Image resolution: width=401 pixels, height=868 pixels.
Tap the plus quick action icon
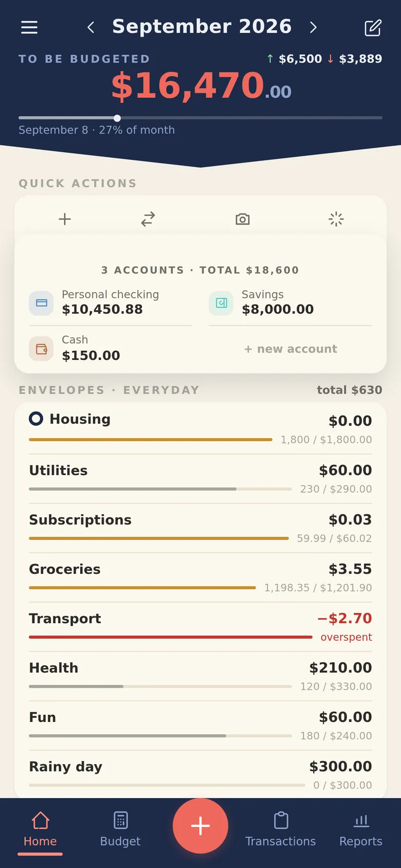coord(65,219)
